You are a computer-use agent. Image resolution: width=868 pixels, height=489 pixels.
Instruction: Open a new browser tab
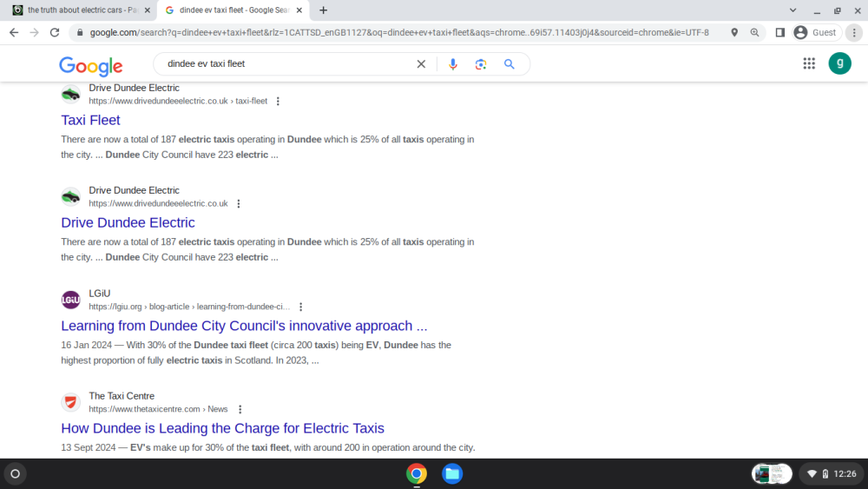[323, 10]
